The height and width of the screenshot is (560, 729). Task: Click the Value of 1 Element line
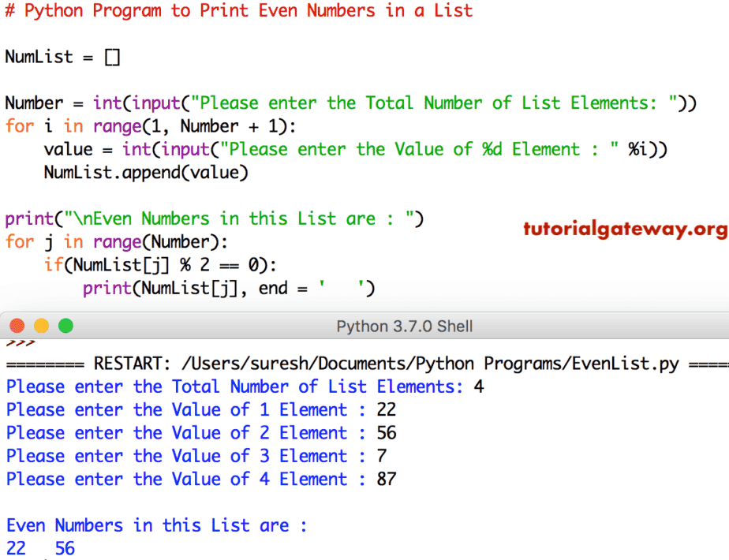click(x=197, y=409)
